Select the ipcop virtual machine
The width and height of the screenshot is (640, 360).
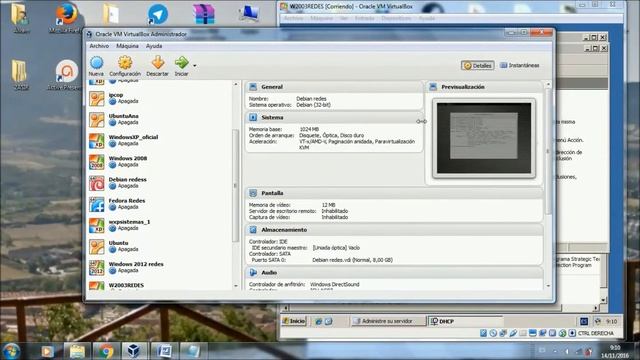click(160, 98)
